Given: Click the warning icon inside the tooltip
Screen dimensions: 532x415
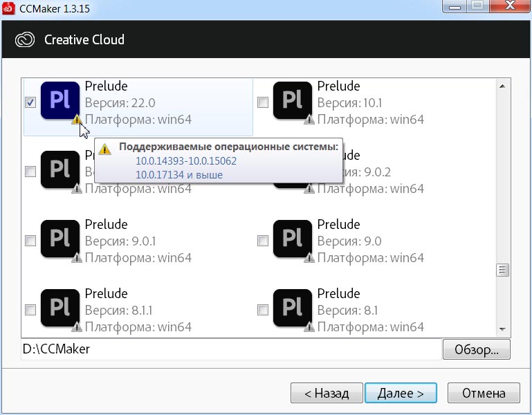Looking at the screenshot, I should (x=105, y=149).
